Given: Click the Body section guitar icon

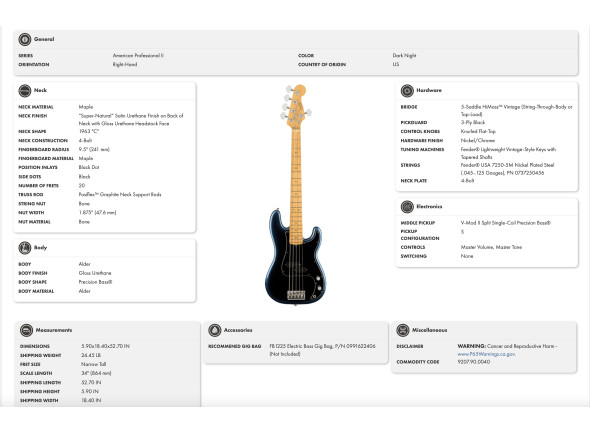Looking at the screenshot, I should point(25,248).
